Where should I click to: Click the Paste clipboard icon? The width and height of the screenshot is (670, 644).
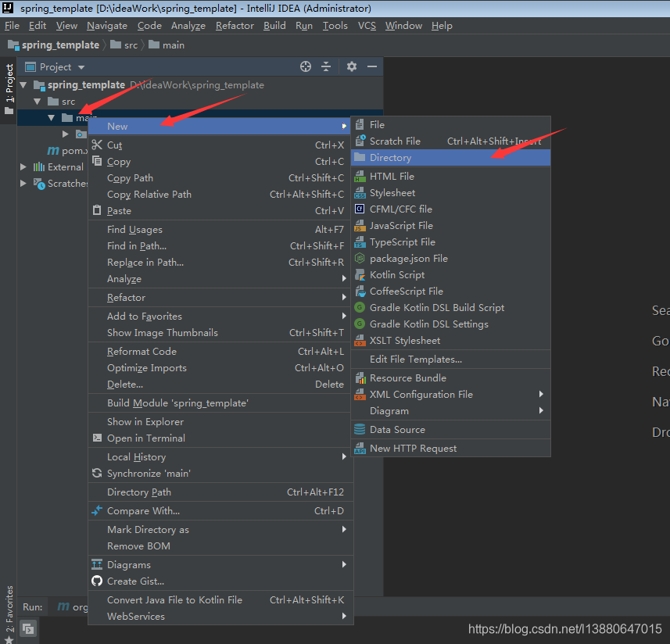pyautogui.click(x=98, y=210)
